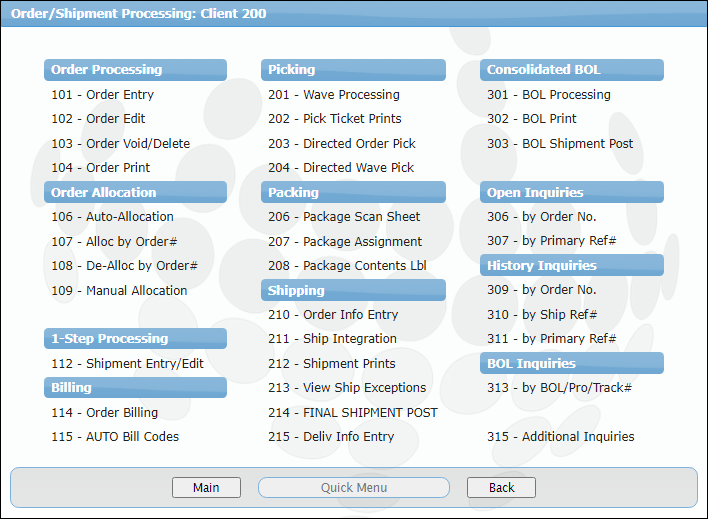Select 103 - Order Void/Delete option

pyautogui.click(x=120, y=144)
